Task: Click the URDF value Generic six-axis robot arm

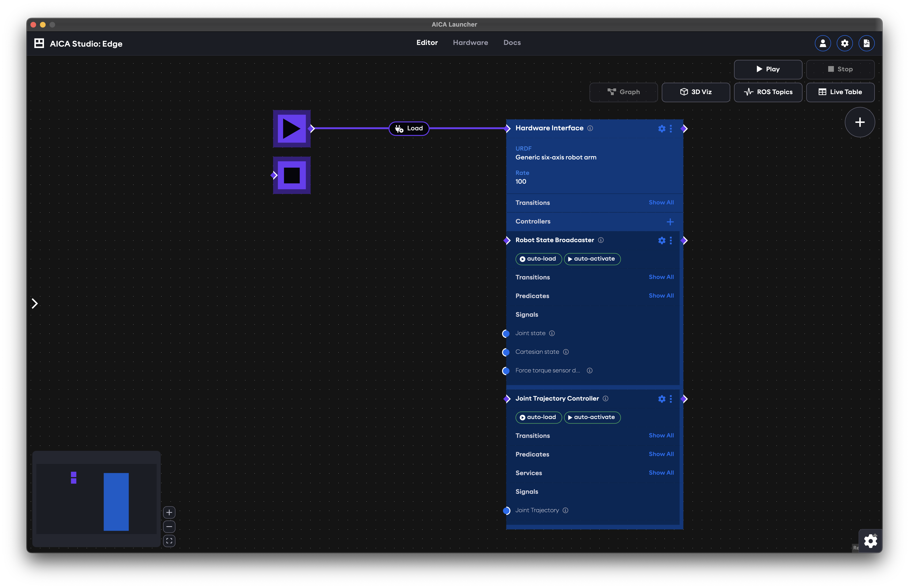Action: [x=556, y=157]
